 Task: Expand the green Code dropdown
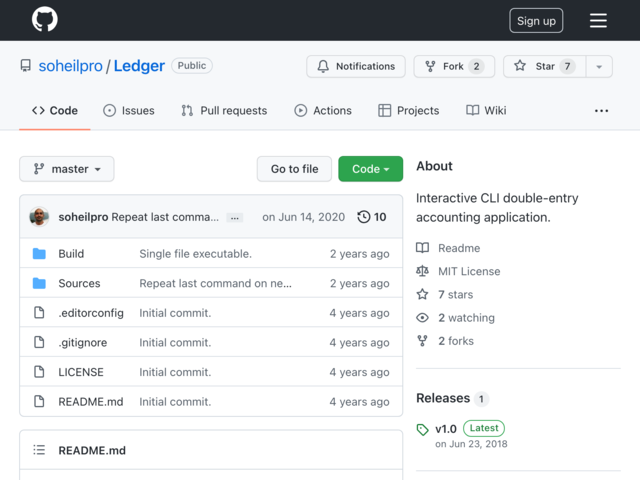click(370, 169)
